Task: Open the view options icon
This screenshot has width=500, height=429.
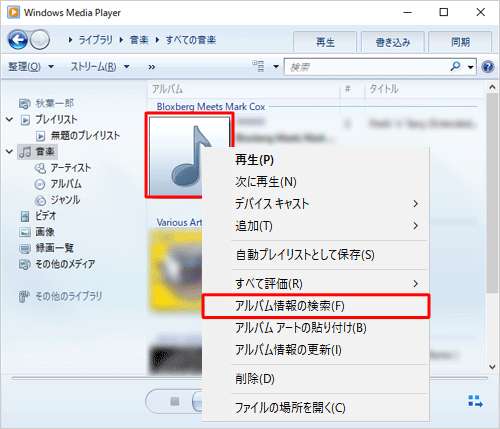Action: (258, 66)
